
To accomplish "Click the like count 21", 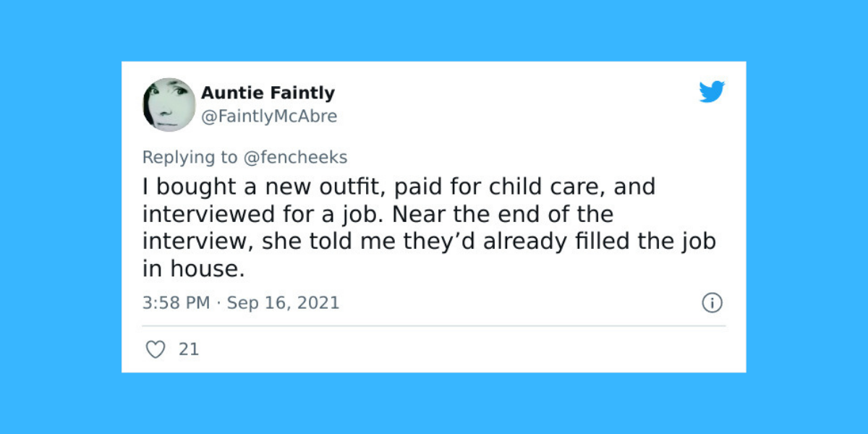I will pyautogui.click(x=188, y=349).
